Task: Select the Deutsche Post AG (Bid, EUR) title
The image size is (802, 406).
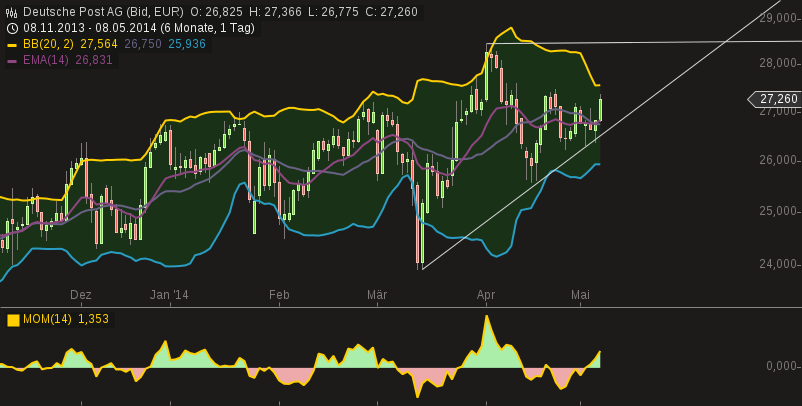Action: tap(103, 12)
